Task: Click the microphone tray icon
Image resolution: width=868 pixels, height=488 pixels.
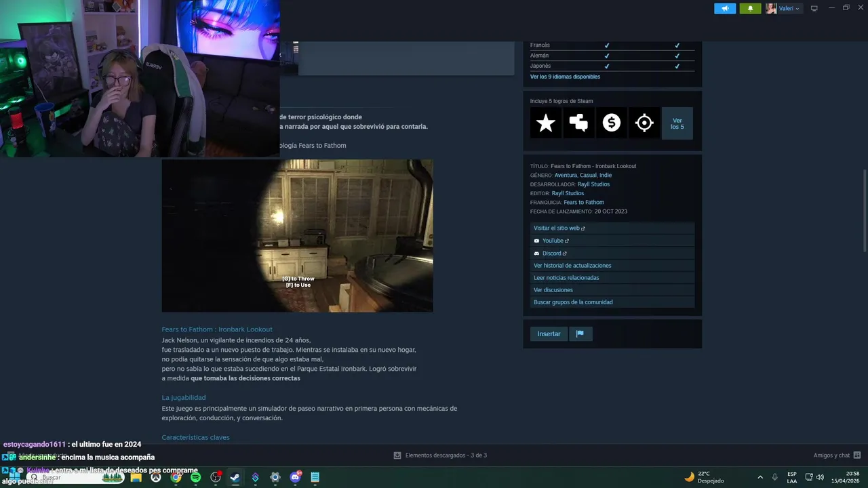Action: 774,477
